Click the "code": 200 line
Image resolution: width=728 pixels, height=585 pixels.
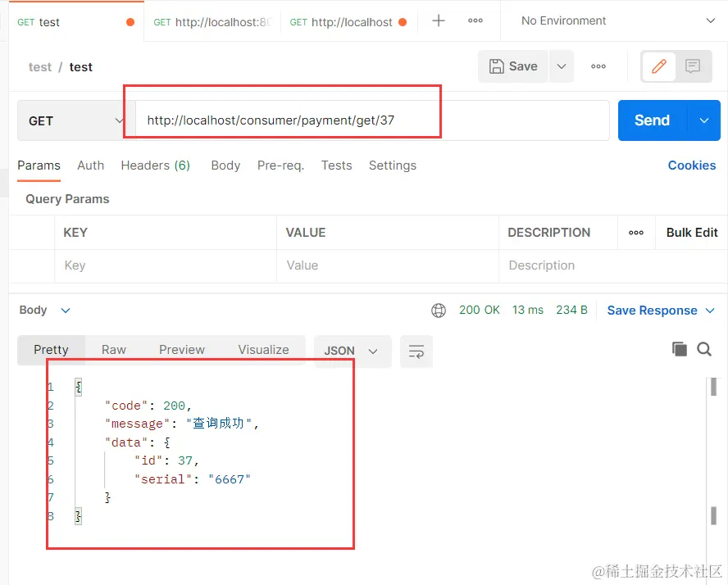click(x=148, y=406)
